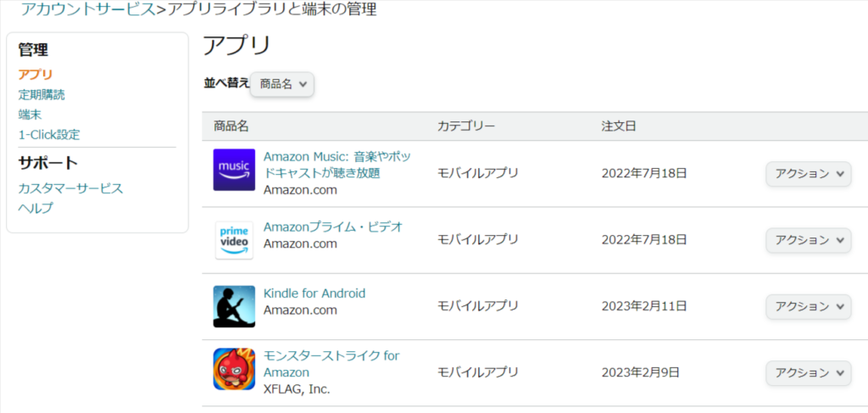The image size is (868, 413).
Task: Open the ヘルプ link
Action: pos(36,208)
